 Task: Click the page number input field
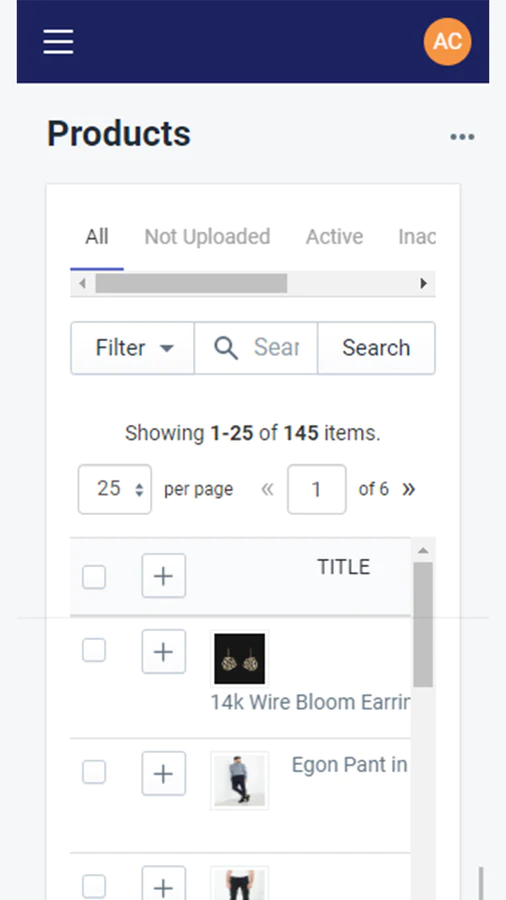(x=317, y=489)
